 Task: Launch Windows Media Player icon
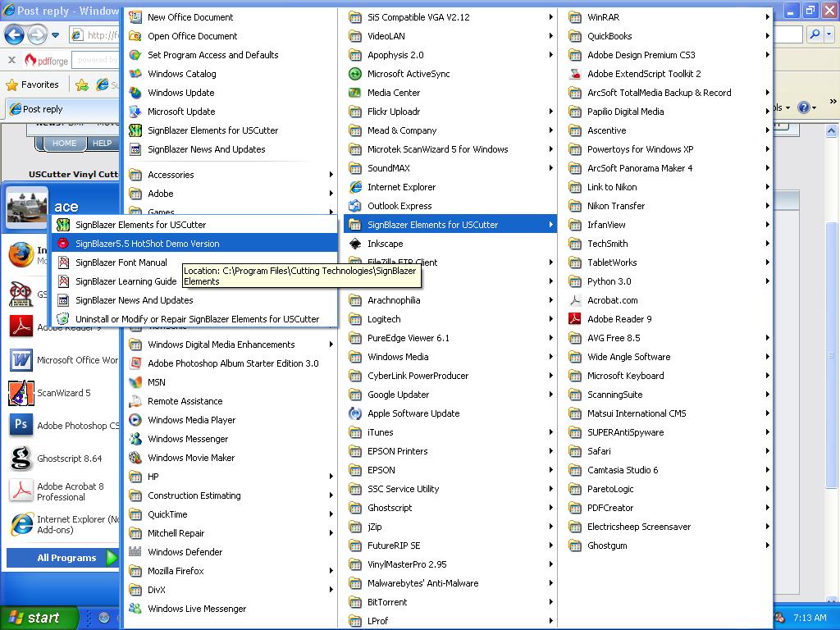[135, 420]
